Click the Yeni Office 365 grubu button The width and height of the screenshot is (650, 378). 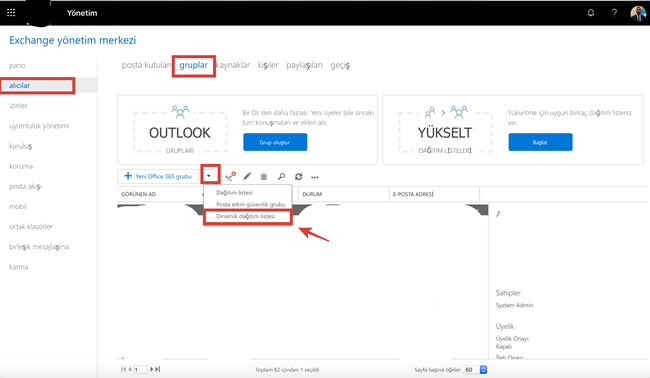(x=158, y=176)
